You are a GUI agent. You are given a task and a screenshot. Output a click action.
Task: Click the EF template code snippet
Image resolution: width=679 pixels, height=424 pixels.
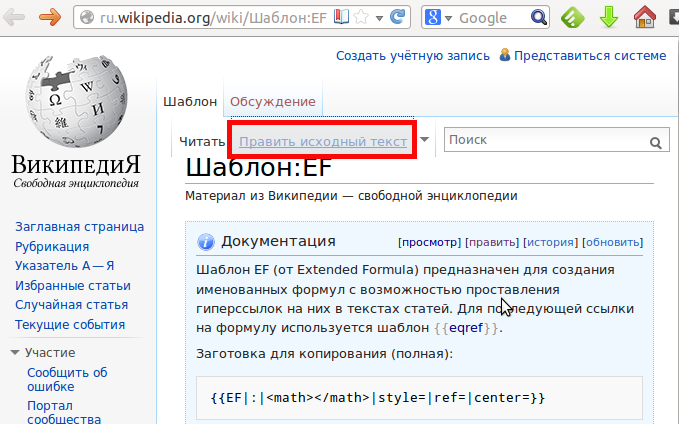(x=378, y=398)
